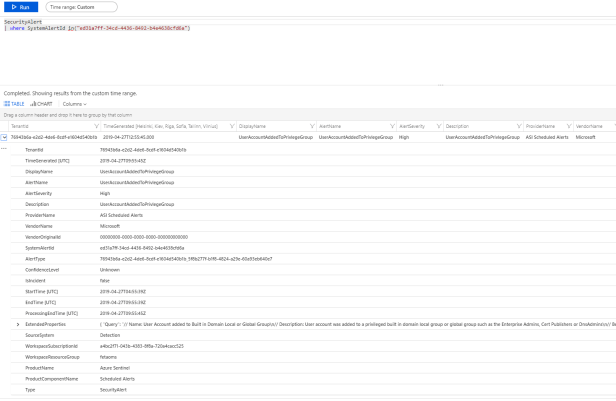
Task: Open the filter icon on AlertSeverity column
Action: (439, 126)
